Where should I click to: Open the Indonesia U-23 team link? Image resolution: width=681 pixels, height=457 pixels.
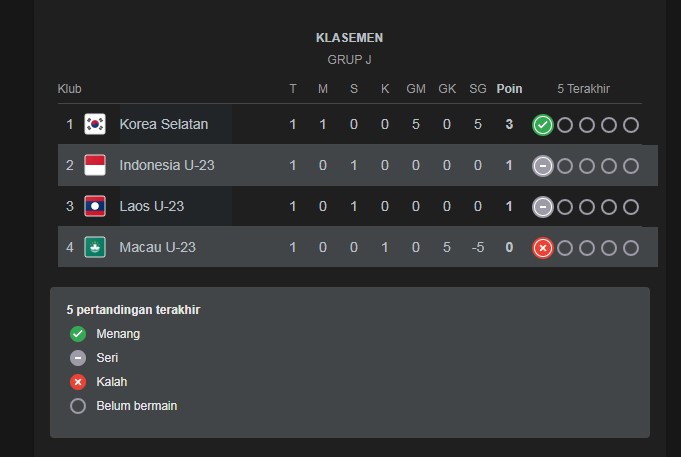167,165
